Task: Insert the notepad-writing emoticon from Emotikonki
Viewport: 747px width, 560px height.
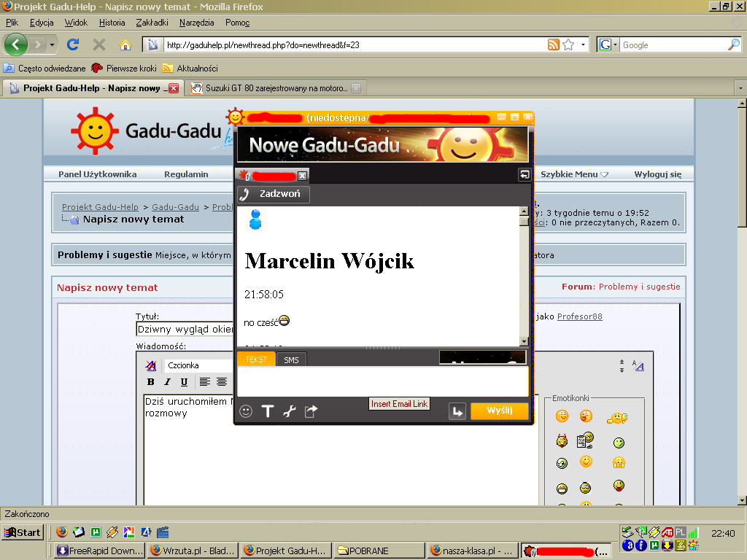Action: 585,440
